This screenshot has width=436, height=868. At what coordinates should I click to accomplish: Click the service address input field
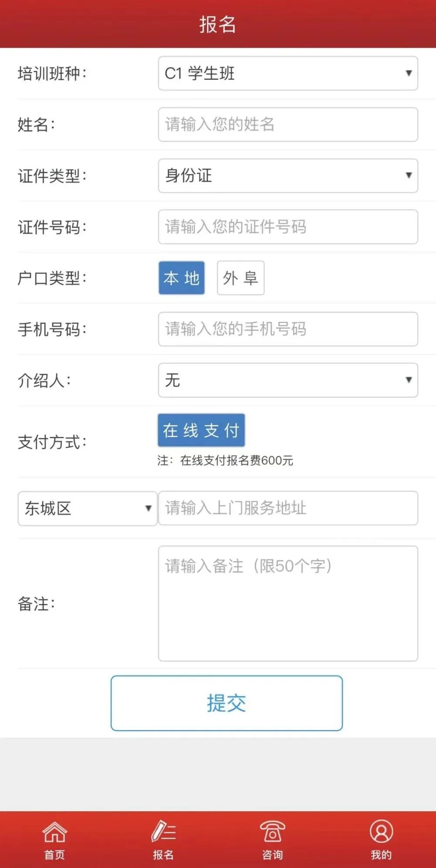click(x=288, y=508)
